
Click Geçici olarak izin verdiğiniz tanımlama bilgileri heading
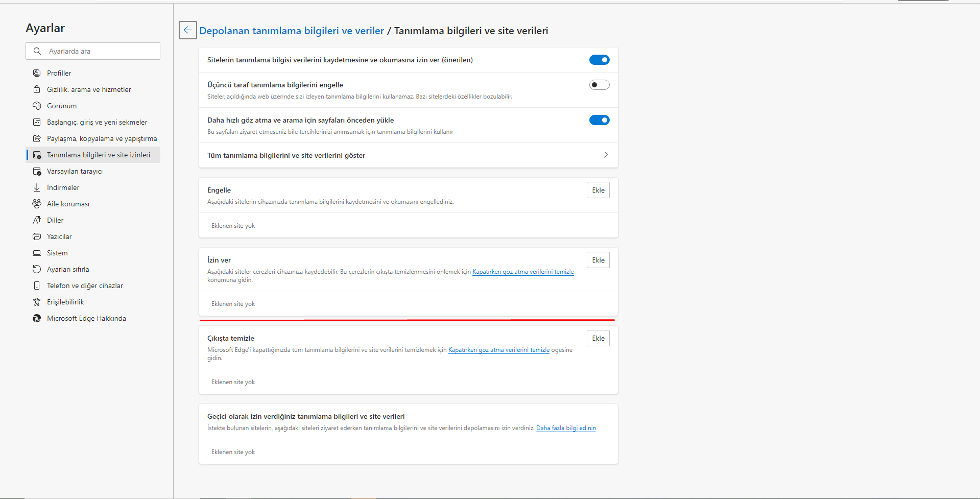coord(306,416)
